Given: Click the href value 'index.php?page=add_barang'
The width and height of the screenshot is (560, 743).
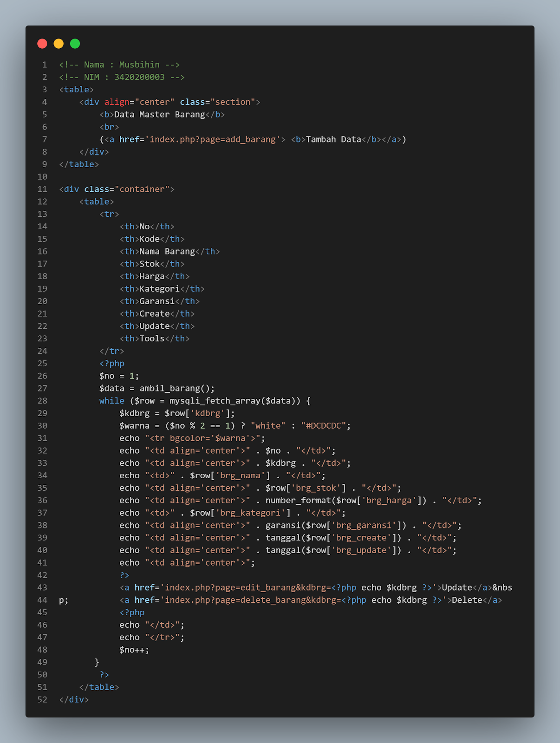Looking at the screenshot, I should (x=213, y=139).
